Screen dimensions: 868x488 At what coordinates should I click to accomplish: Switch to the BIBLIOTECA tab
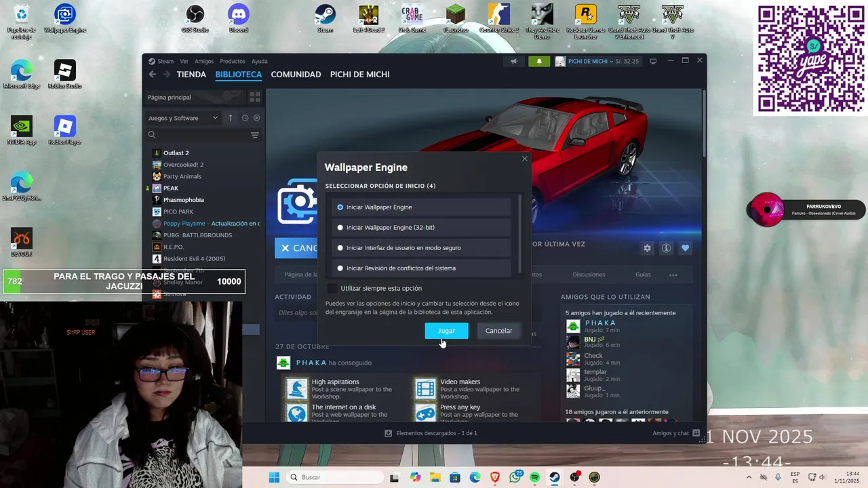point(238,75)
